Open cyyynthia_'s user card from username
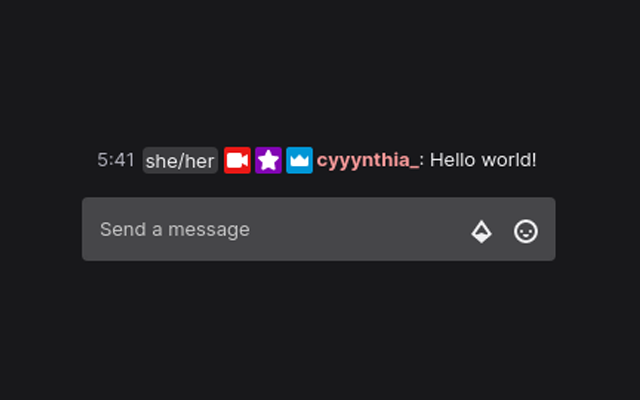 [368, 160]
